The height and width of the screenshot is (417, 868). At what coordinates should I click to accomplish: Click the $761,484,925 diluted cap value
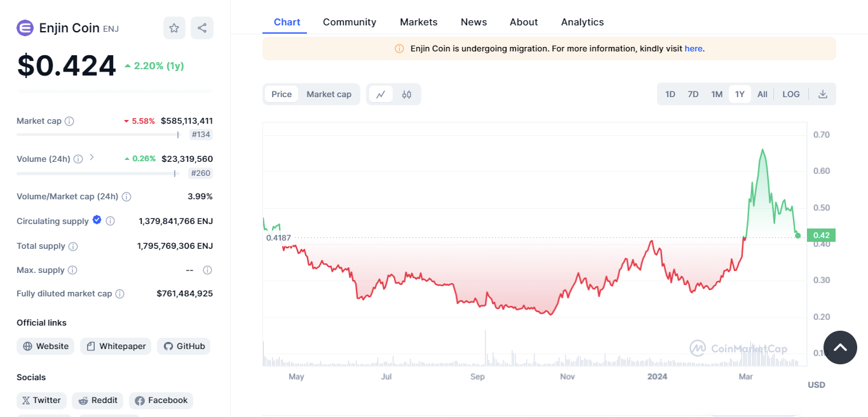[185, 294]
